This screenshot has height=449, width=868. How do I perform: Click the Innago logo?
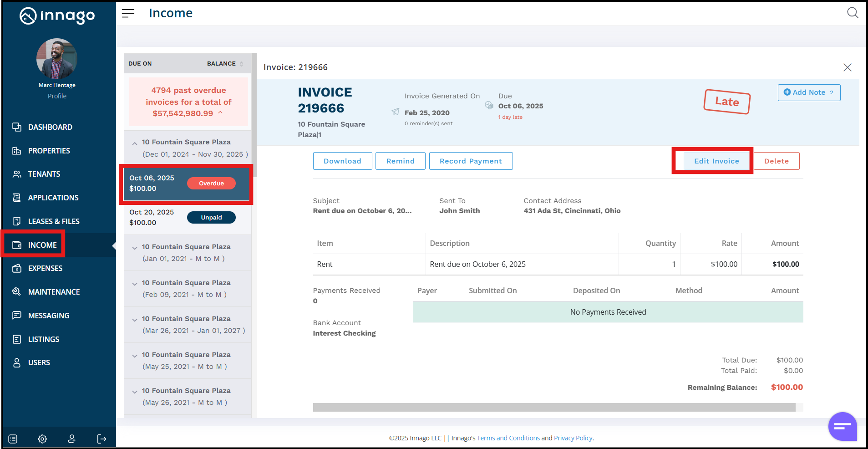pos(57,16)
